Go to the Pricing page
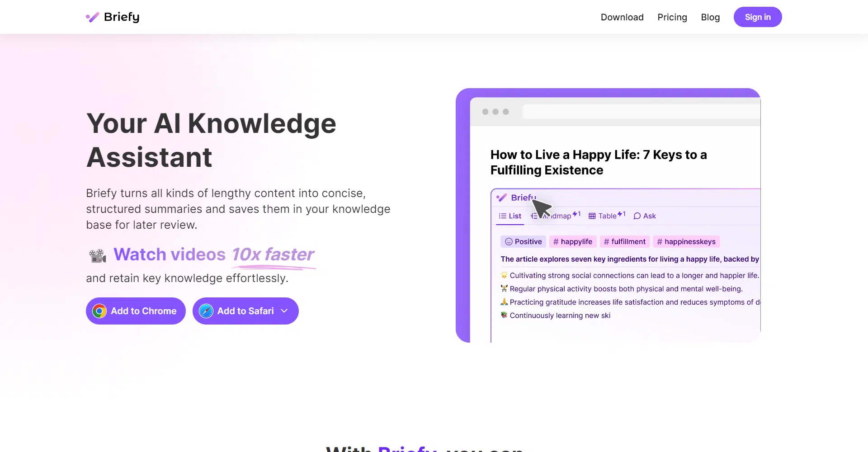This screenshot has height=452, width=868. point(672,17)
